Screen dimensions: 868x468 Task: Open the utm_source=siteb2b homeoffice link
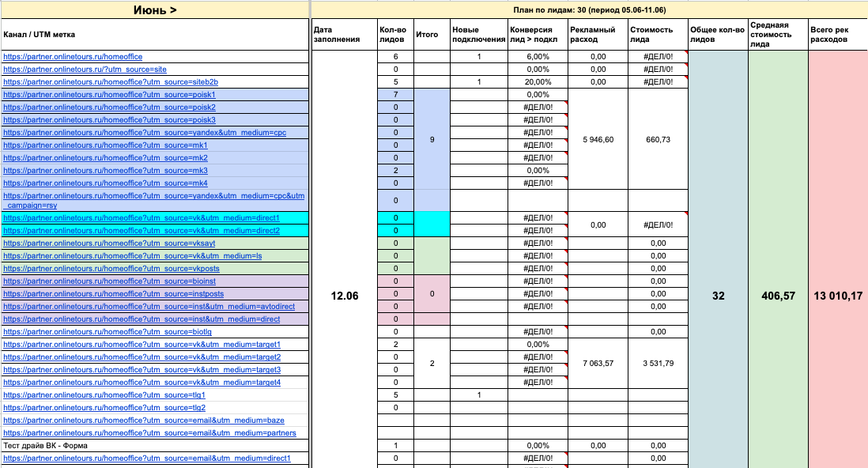[111, 82]
